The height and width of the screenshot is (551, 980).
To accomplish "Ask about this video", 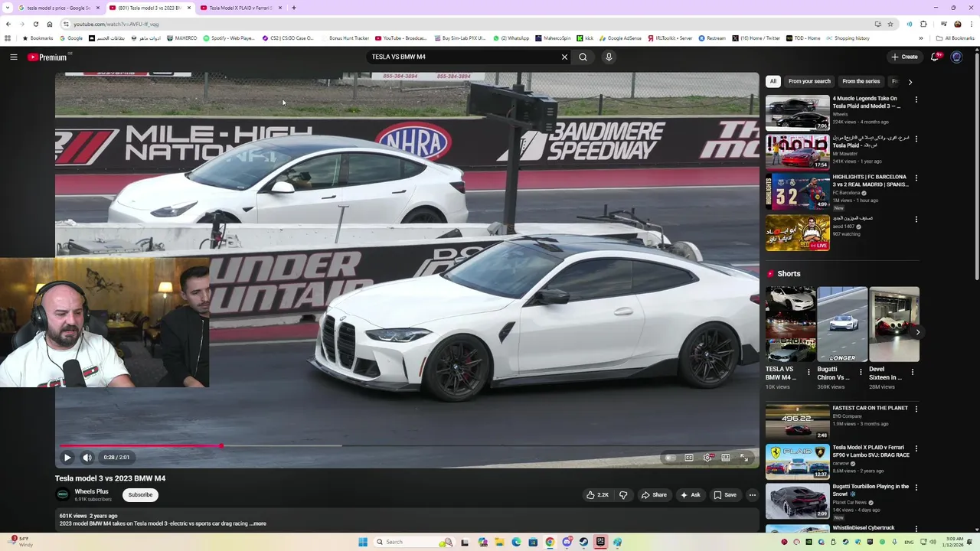I will [x=690, y=495].
